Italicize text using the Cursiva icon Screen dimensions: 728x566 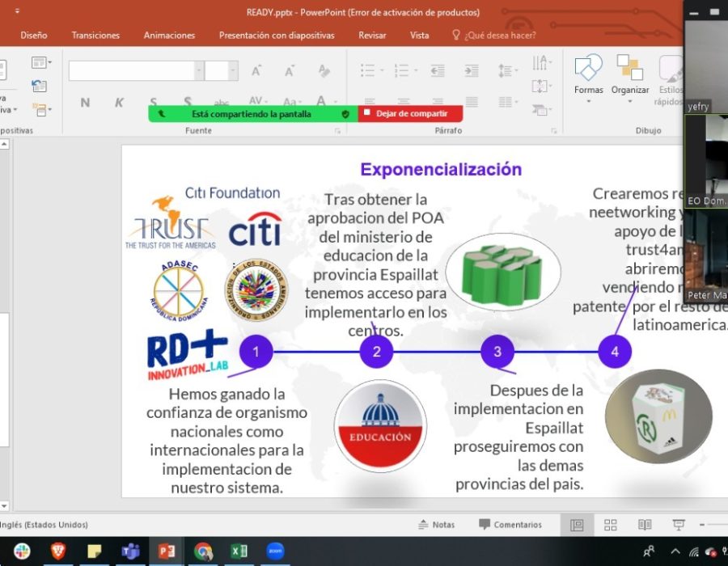[119, 103]
